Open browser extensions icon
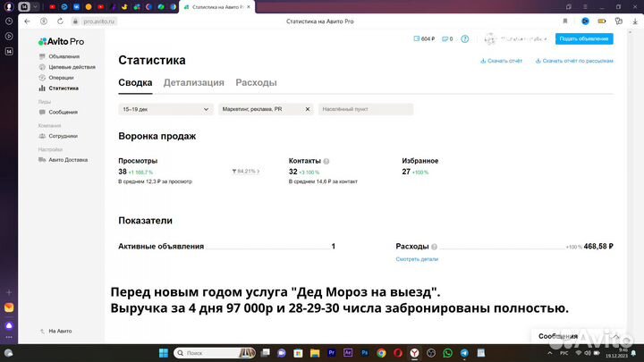This screenshot has width=644, height=362. (x=619, y=21)
